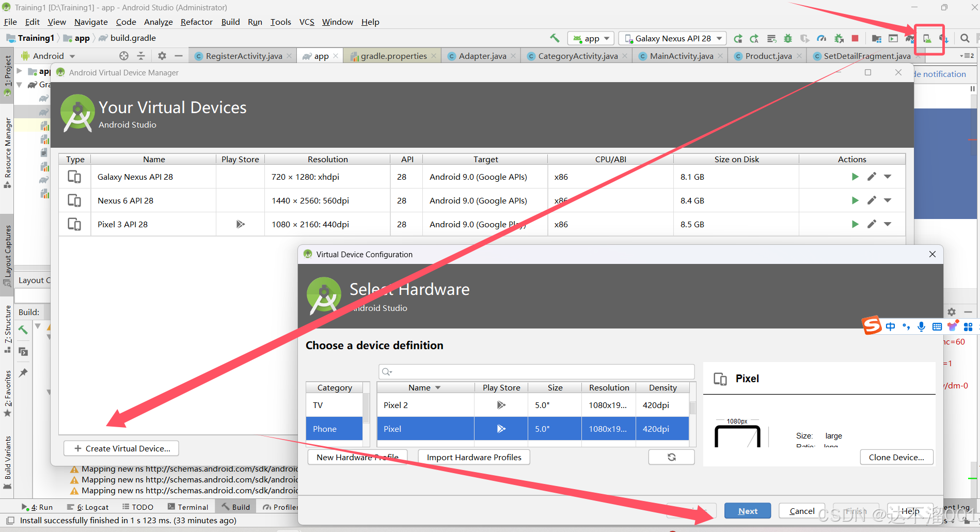Launch the Galaxy Nexus API 28 emulator
This screenshot has height=532, width=980.
(855, 177)
